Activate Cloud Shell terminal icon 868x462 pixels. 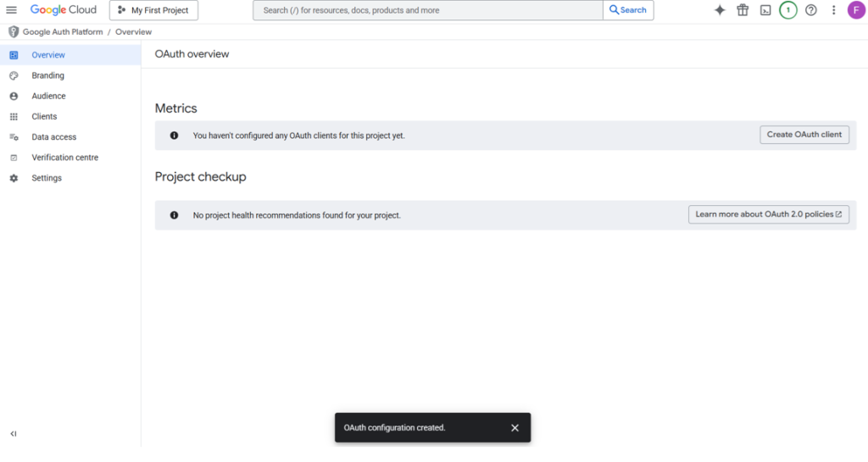[x=765, y=10]
